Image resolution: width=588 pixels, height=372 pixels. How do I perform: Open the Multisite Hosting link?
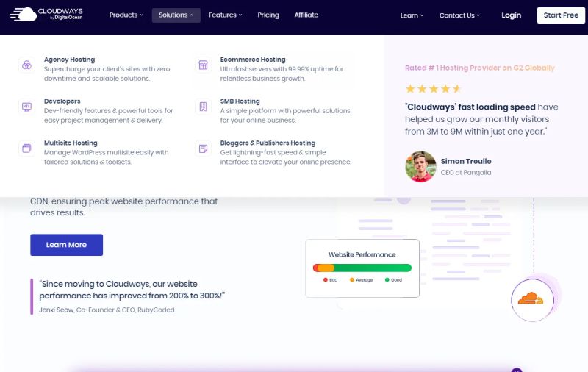71,143
